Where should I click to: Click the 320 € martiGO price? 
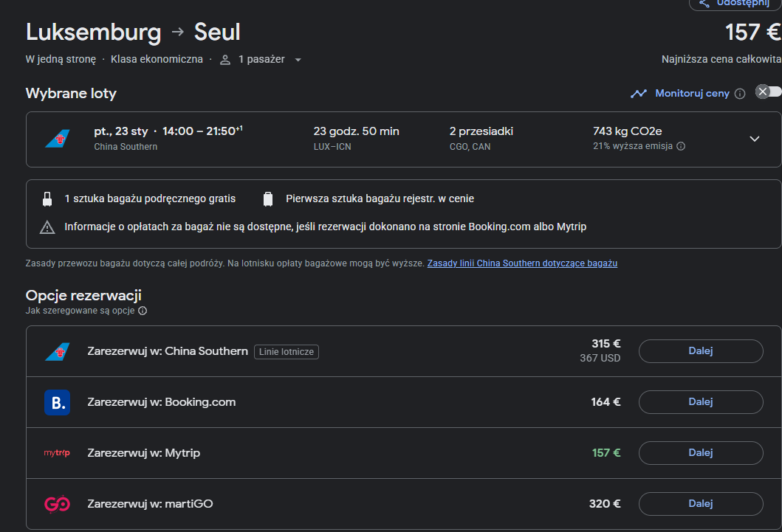605,504
